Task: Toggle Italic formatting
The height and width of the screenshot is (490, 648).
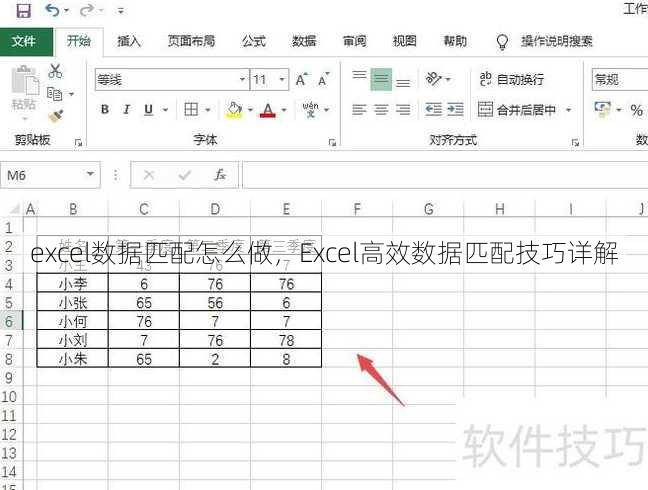Action: (x=126, y=110)
